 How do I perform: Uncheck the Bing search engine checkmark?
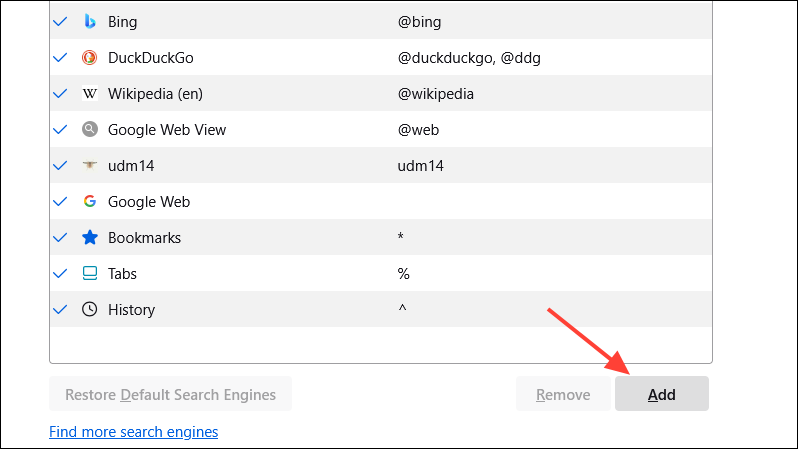pos(60,22)
